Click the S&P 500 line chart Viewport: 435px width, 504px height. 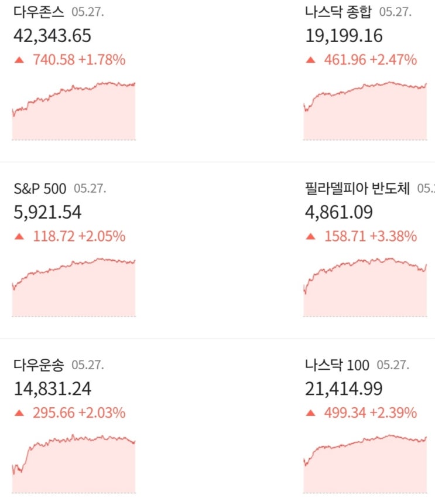74,288
